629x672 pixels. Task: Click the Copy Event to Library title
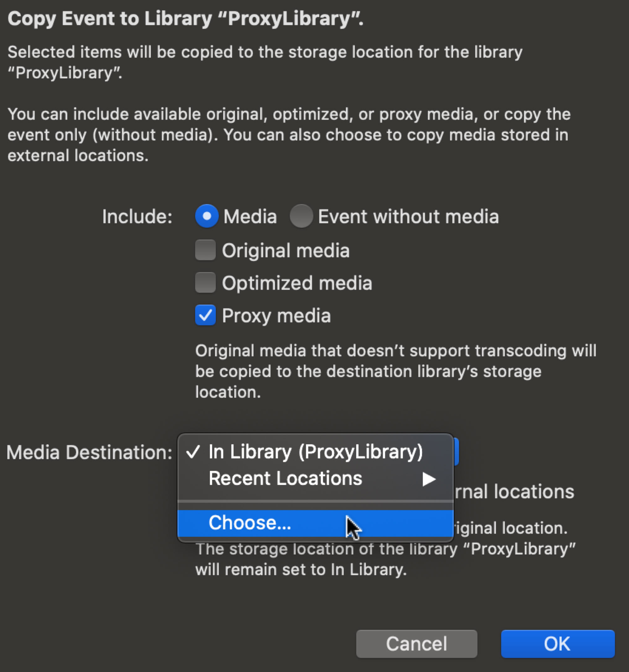(x=185, y=18)
